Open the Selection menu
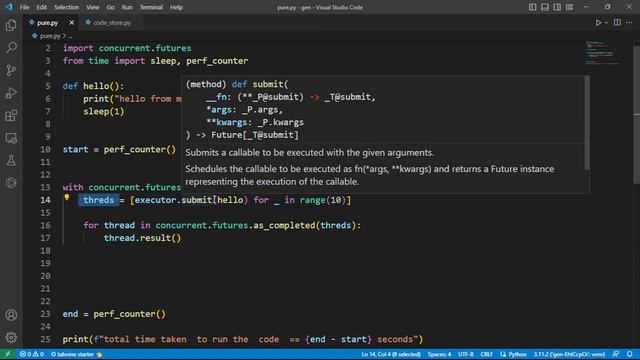Viewport: 640px width, 360px height. pyautogui.click(x=67, y=7)
